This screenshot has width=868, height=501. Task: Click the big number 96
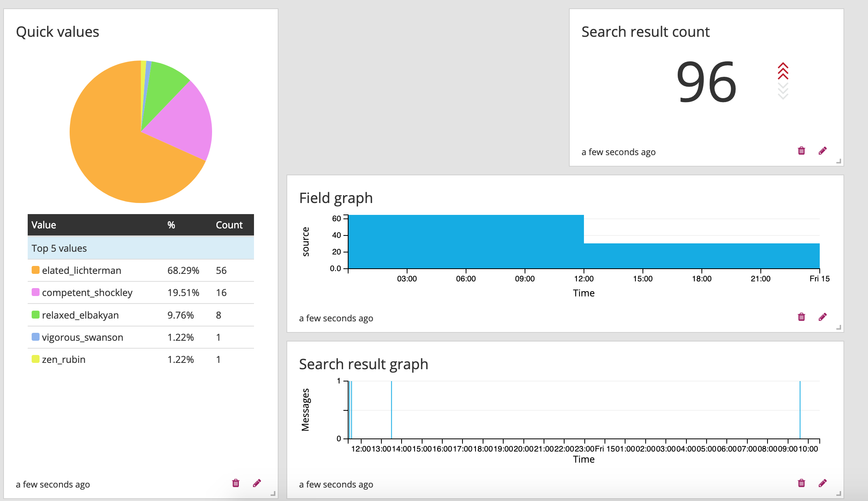click(706, 82)
